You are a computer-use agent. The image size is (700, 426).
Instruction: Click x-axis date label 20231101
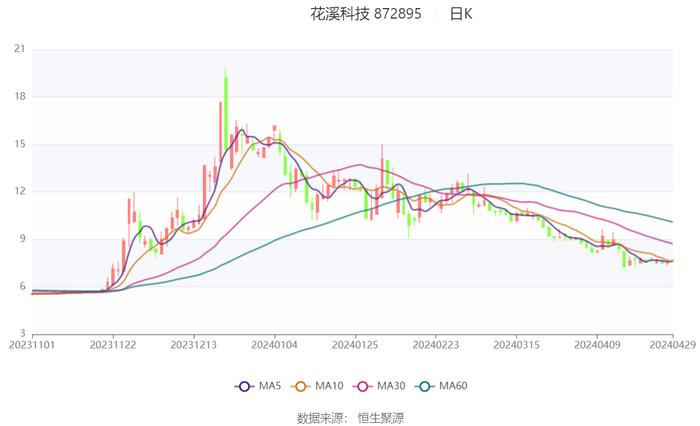[x=32, y=345]
